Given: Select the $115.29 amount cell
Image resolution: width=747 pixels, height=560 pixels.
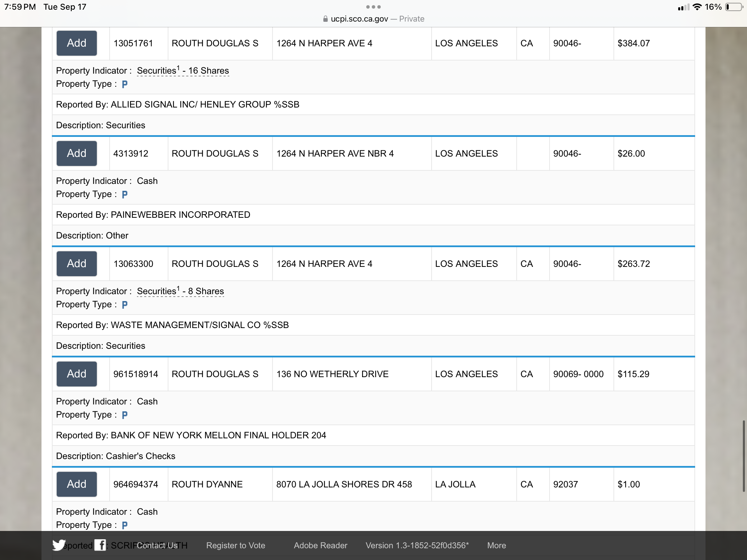Looking at the screenshot, I should (654, 374).
